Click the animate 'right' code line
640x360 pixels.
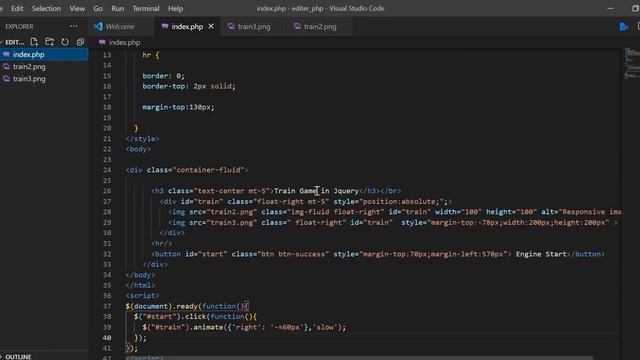[244, 327]
